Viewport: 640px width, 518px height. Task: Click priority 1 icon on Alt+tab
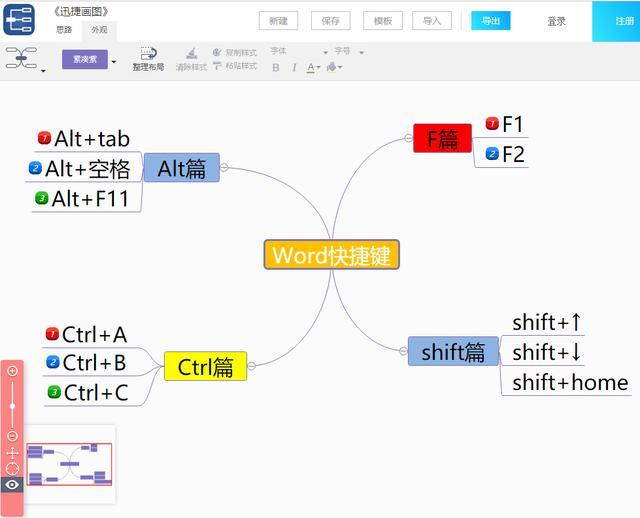click(44, 138)
